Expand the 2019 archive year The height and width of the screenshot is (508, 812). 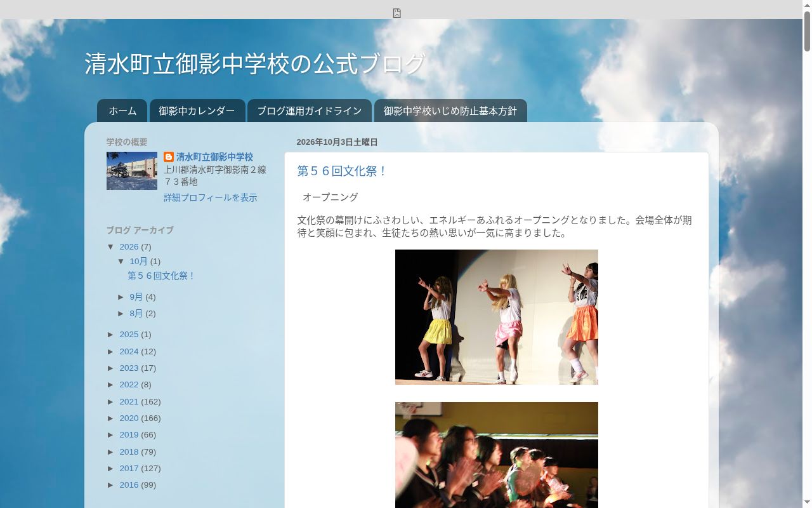(112, 435)
